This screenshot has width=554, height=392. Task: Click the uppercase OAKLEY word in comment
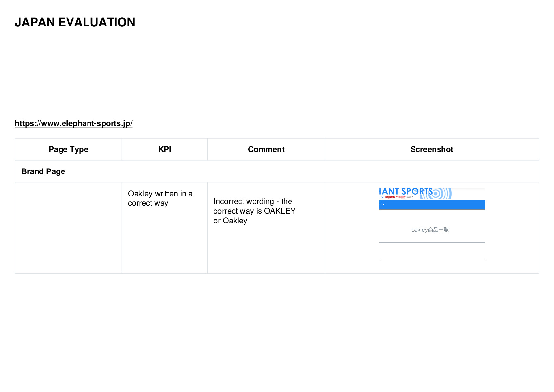point(280,211)
